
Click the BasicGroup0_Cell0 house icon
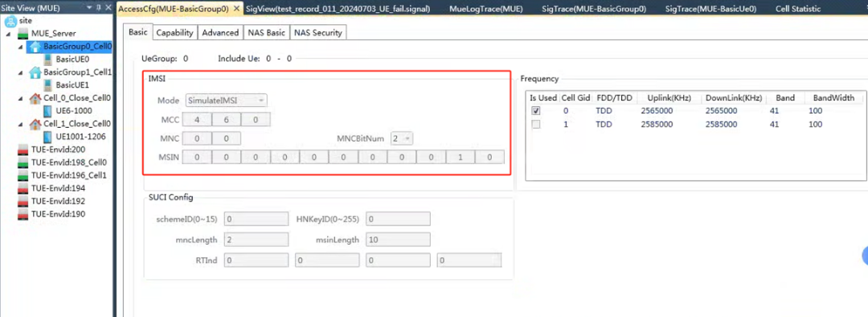coord(35,47)
